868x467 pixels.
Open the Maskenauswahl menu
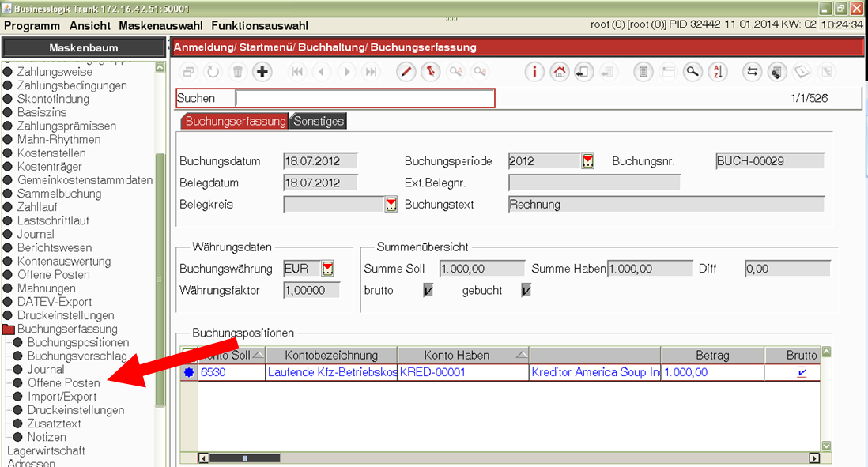[x=160, y=25]
